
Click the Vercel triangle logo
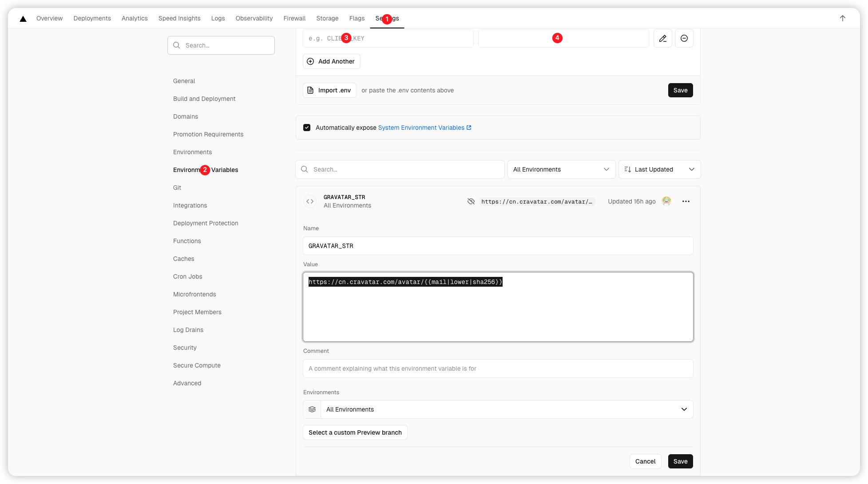coord(23,19)
